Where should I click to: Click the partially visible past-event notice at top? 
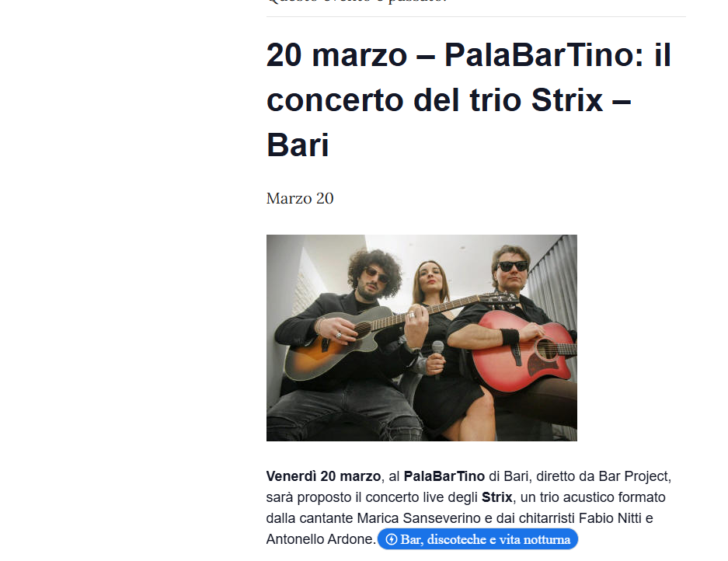(x=357, y=2)
